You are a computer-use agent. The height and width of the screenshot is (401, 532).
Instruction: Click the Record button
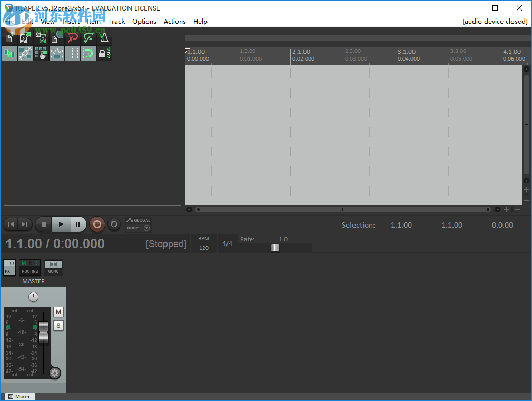coord(97,224)
